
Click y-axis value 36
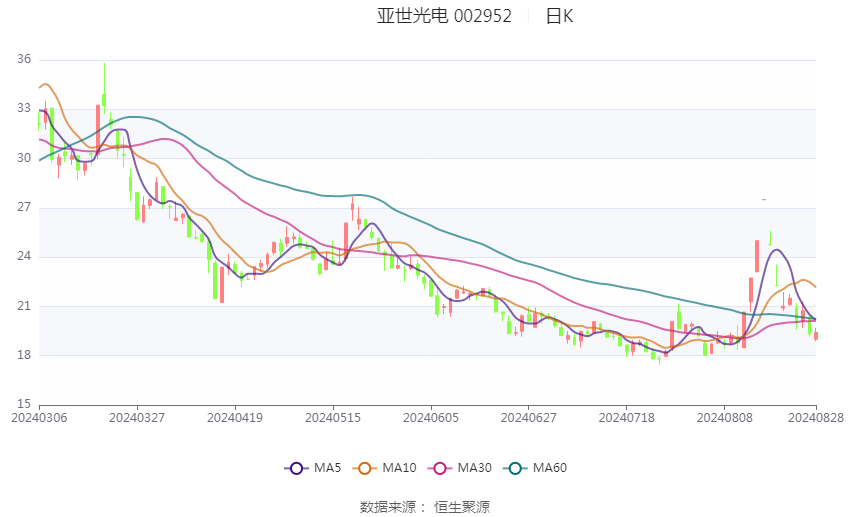tap(24, 59)
